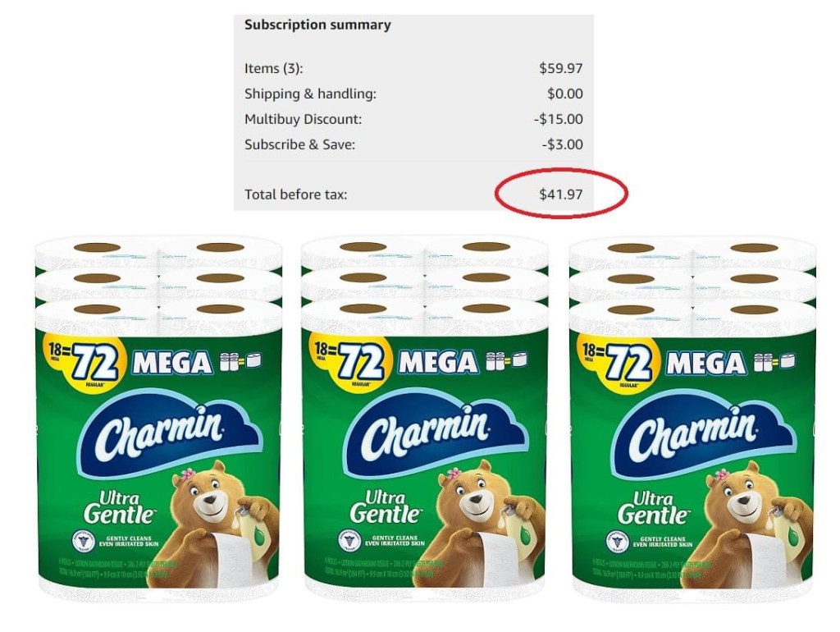Click the Total before tax label
The width and height of the screenshot is (840, 632).
tap(295, 195)
